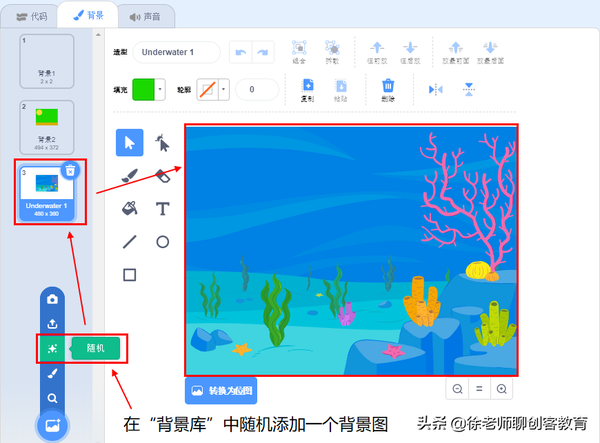
Task: Click the 转换为位图 button
Action: point(222,389)
